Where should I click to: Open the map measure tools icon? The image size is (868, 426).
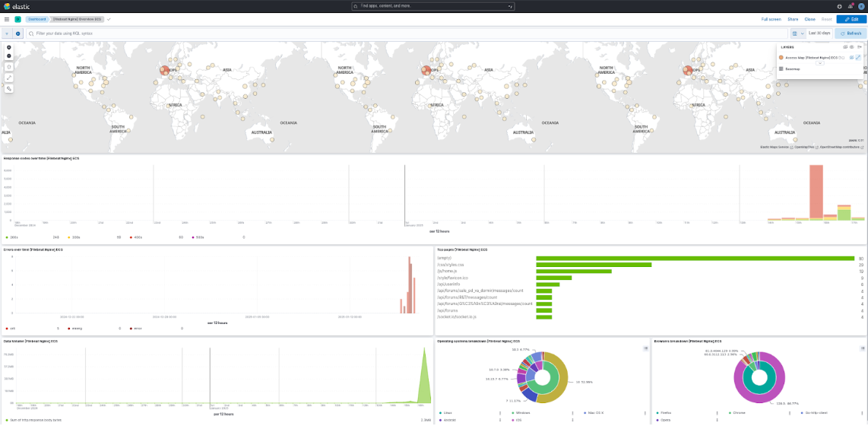pyautogui.click(x=9, y=78)
